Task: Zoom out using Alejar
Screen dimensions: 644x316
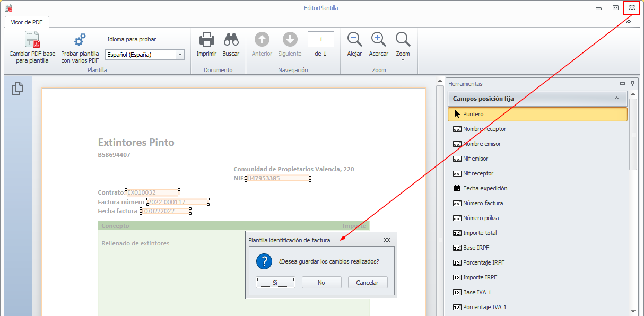Action: pos(354,45)
